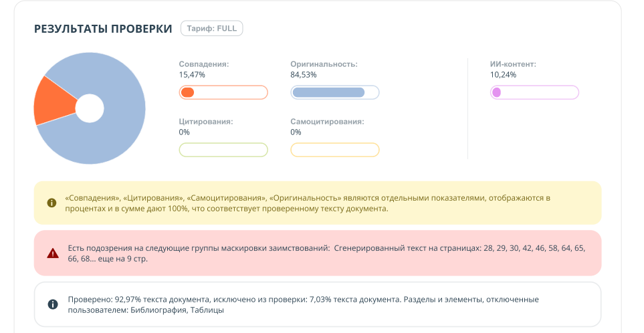Click the 'Тариф: FULL' badge
Image resolution: width=644 pixels, height=333 pixels.
213,28
